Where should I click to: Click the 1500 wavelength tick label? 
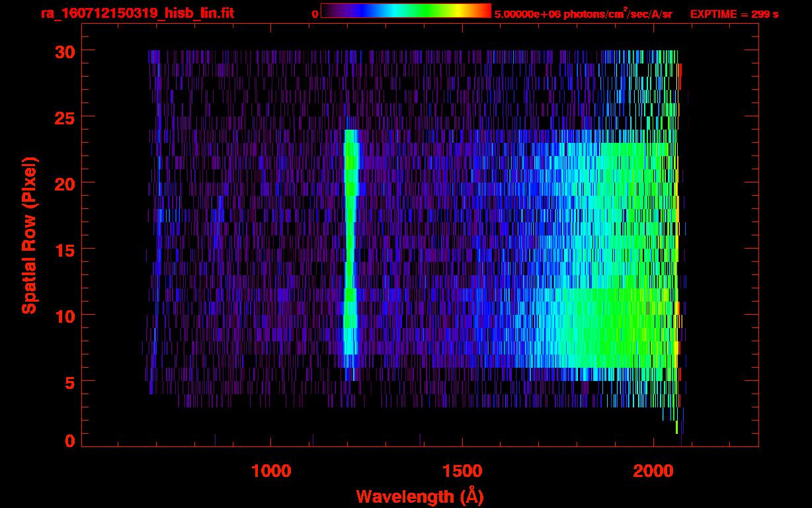click(462, 471)
